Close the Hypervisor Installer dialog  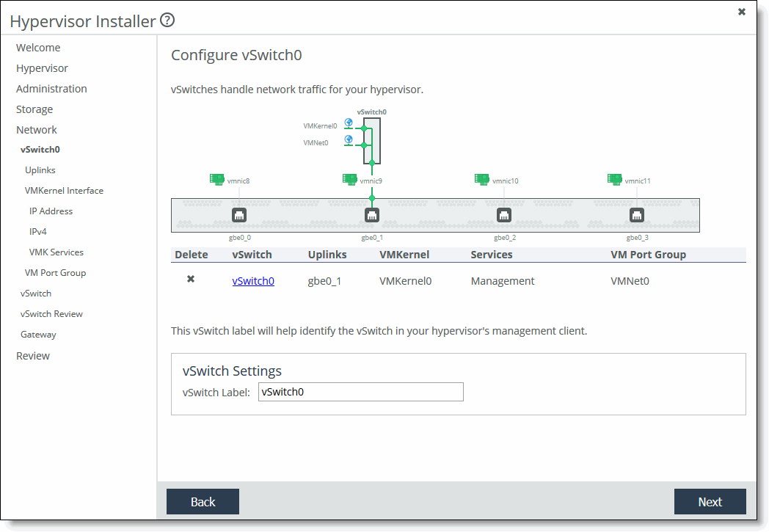coord(742,12)
